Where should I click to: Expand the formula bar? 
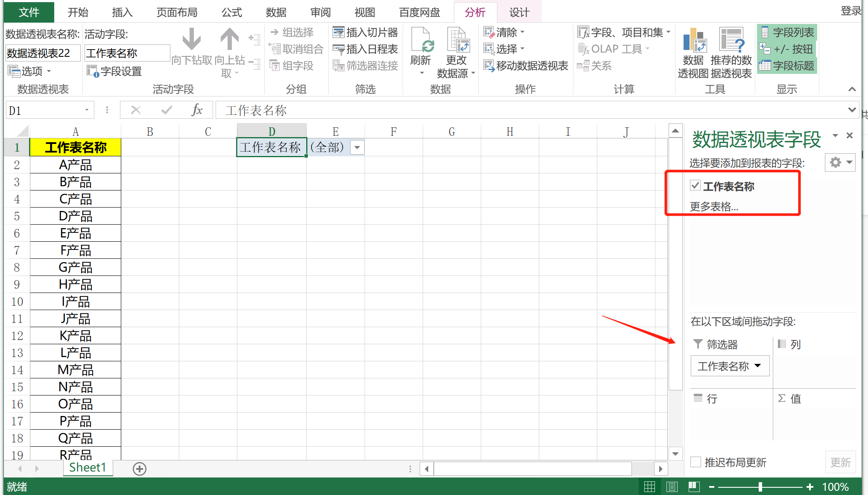point(852,110)
